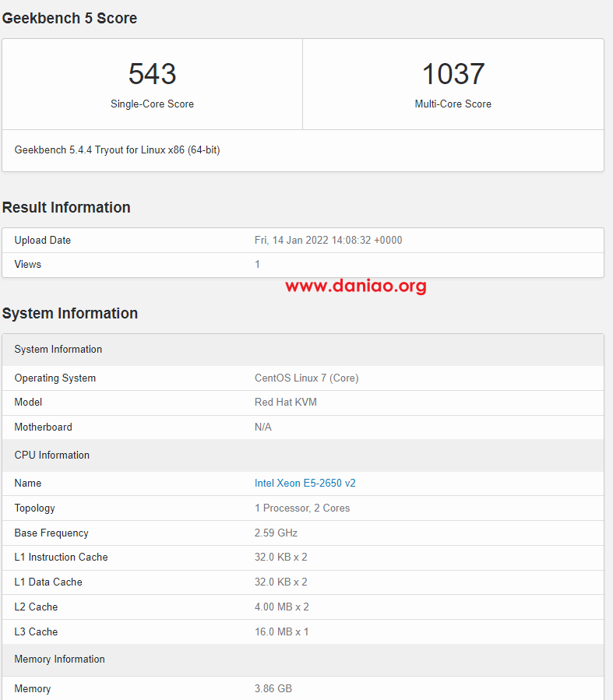613x700 pixels.
Task: Select the 2.59 GHz value
Action: [276, 533]
